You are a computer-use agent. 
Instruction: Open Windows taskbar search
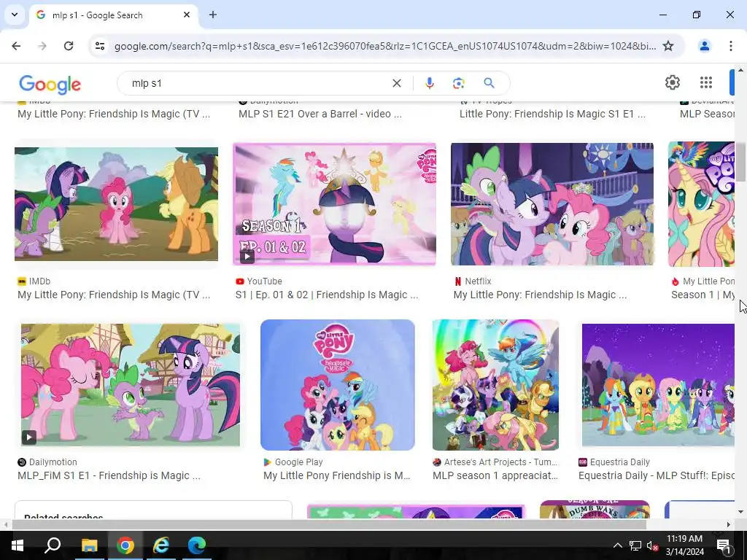tap(53, 545)
